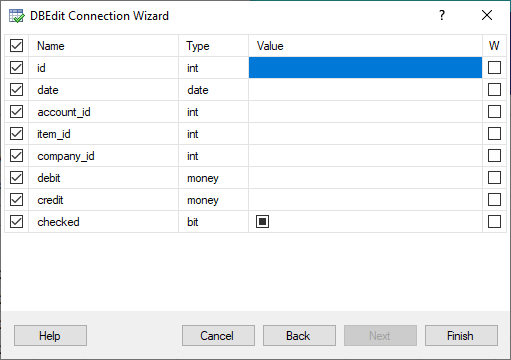Click the Value column header
511x360 pixels.
[x=365, y=46]
